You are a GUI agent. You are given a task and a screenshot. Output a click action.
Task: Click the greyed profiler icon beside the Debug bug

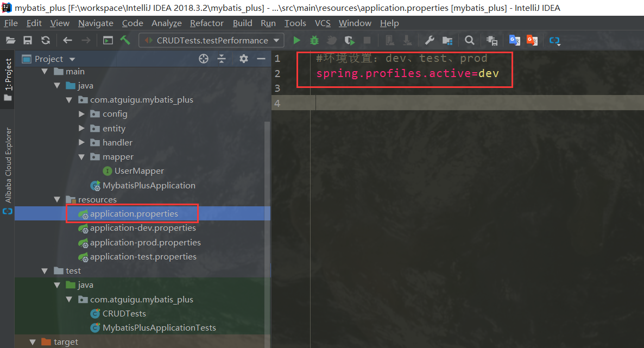(x=332, y=40)
